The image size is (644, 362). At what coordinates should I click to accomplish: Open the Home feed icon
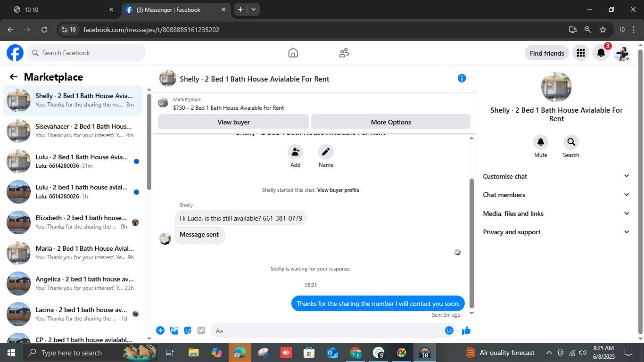pyautogui.click(x=293, y=53)
